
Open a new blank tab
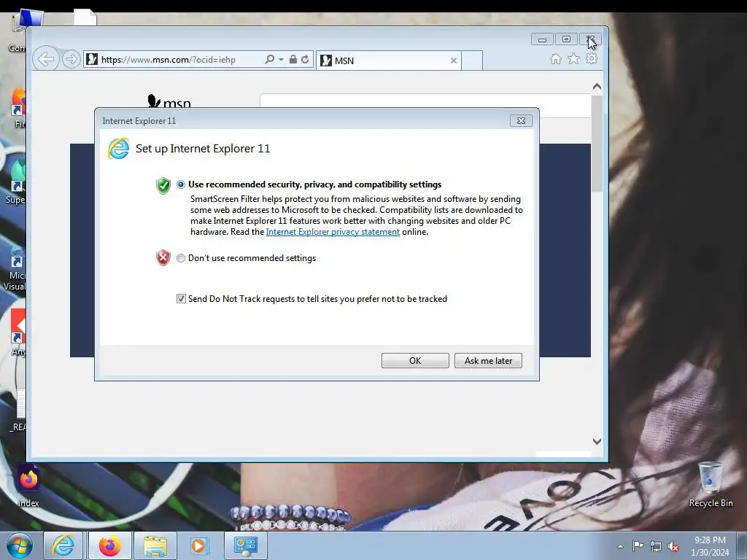[x=472, y=61]
